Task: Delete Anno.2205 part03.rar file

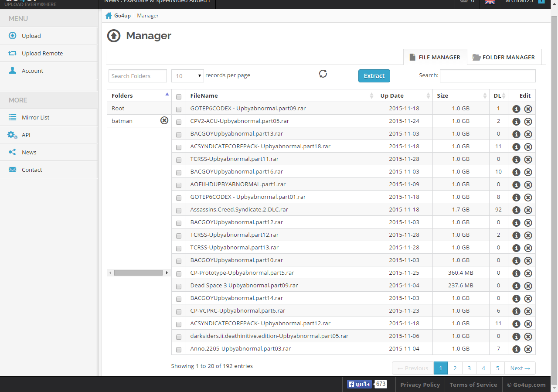Action: (528, 349)
